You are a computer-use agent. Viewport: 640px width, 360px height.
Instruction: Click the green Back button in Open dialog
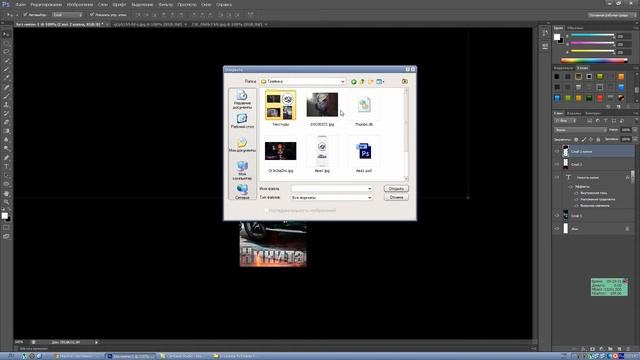click(353, 82)
